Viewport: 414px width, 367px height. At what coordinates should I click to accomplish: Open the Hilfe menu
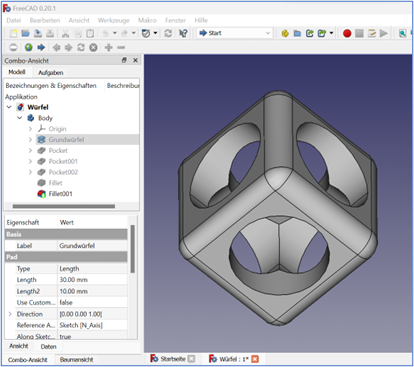[x=201, y=20]
